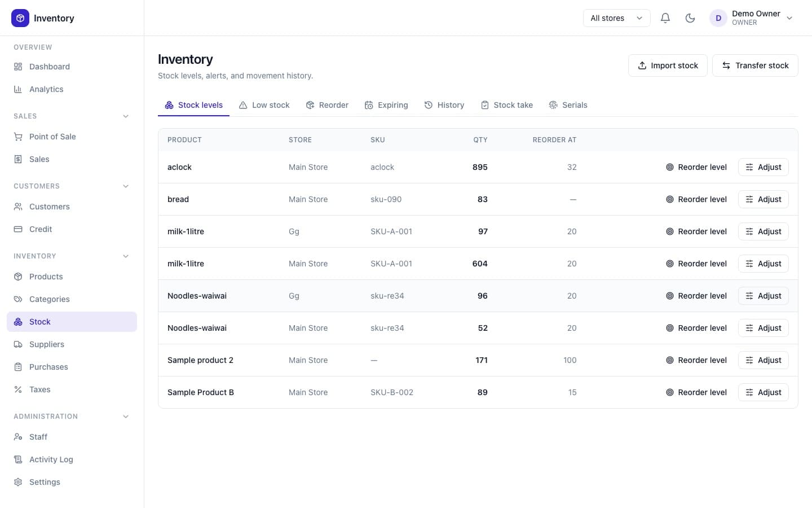Image resolution: width=812 pixels, height=508 pixels.
Task: Click Adjust for aclock row
Action: coord(763,167)
